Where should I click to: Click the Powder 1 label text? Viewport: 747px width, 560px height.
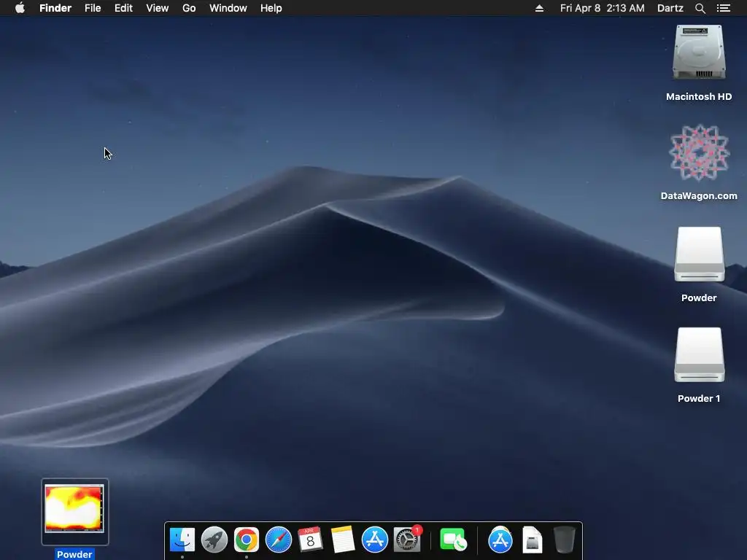coord(699,399)
